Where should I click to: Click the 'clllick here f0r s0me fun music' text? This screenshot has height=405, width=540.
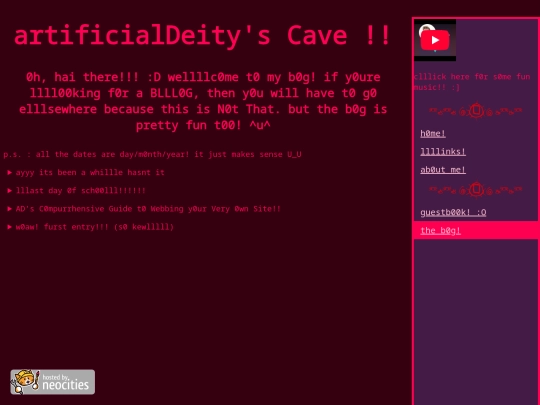(472, 82)
